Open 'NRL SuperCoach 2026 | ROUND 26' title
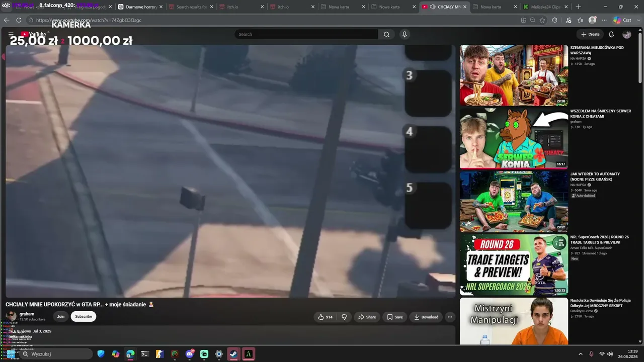The image size is (644, 362). (599, 239)
